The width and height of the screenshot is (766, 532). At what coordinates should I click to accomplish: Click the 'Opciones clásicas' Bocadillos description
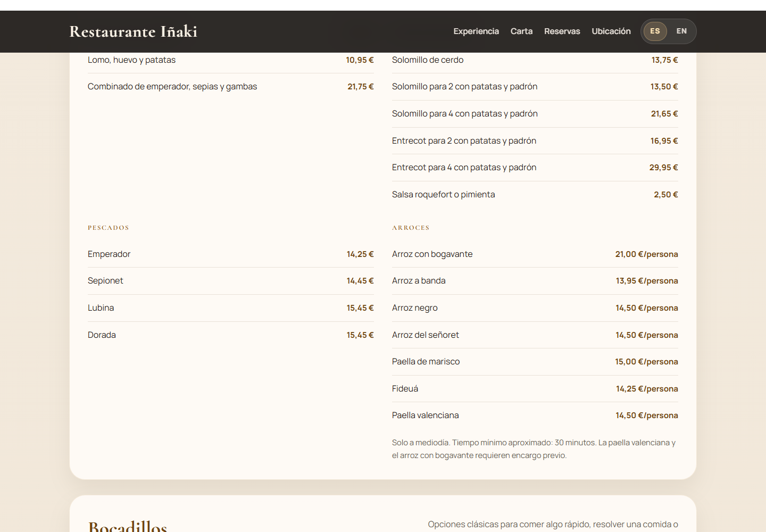pos(553,525)
